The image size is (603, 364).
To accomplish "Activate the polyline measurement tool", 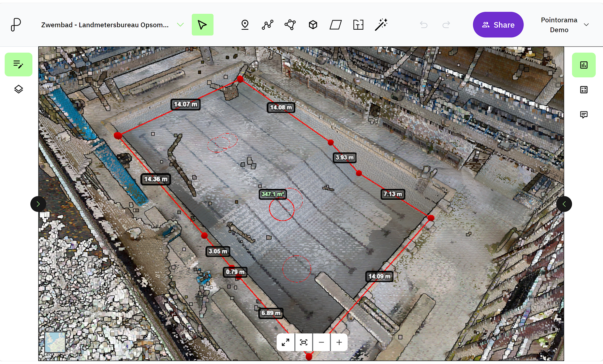I will [267, 24].
